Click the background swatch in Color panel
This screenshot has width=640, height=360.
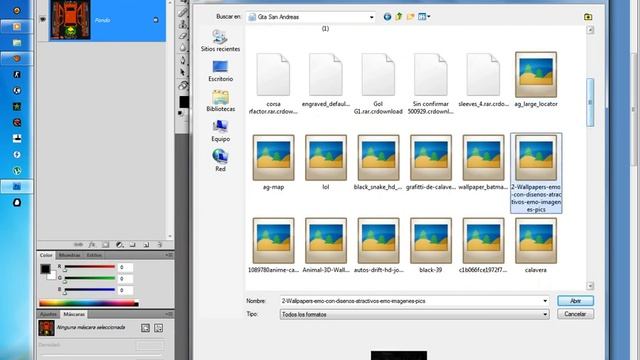click(x=52, y=276)
